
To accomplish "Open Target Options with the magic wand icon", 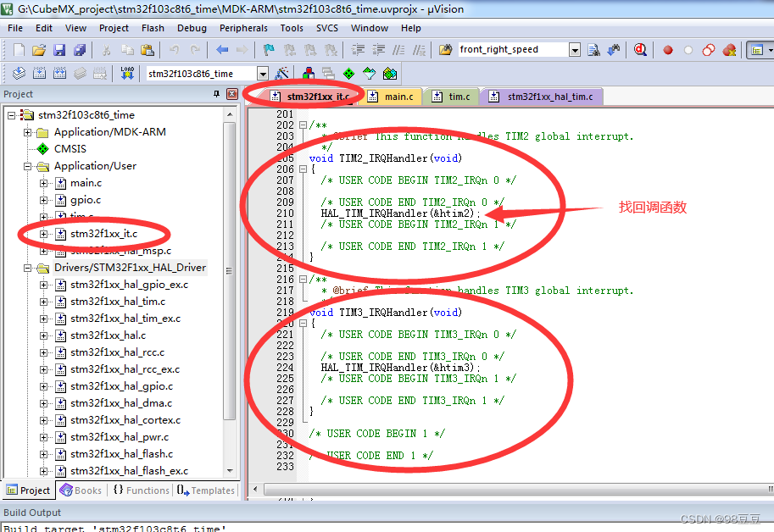I will 280,74.
